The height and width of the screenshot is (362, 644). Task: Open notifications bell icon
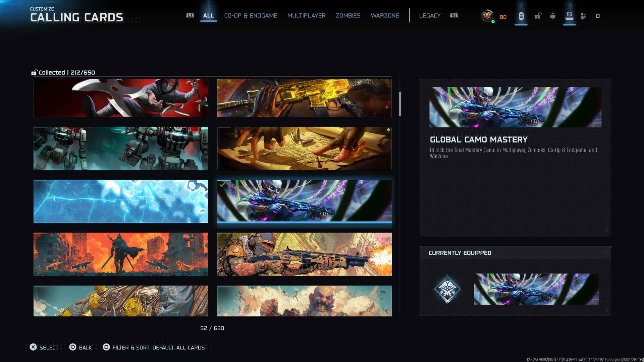(x=552, y=16)
